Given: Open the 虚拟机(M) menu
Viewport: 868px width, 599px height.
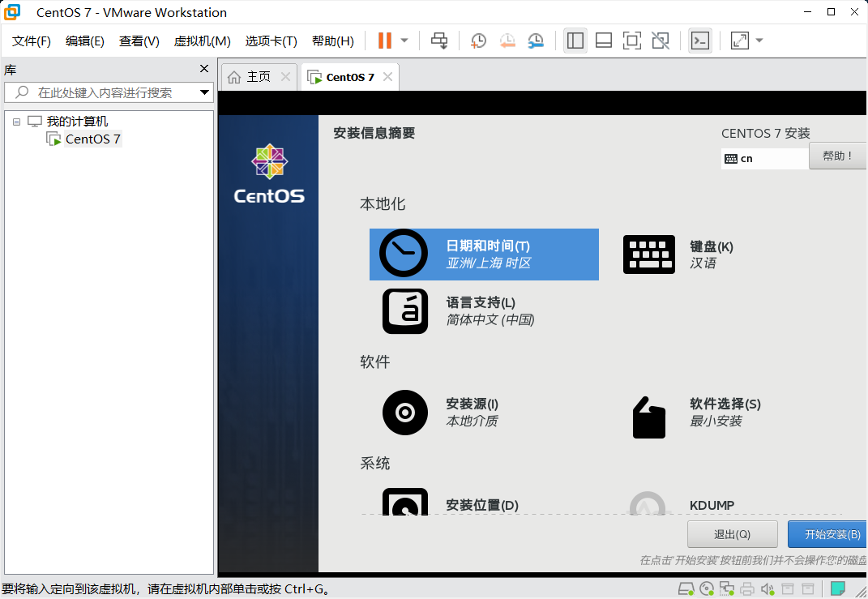Looking at the screenshot, I should [202, 41].
